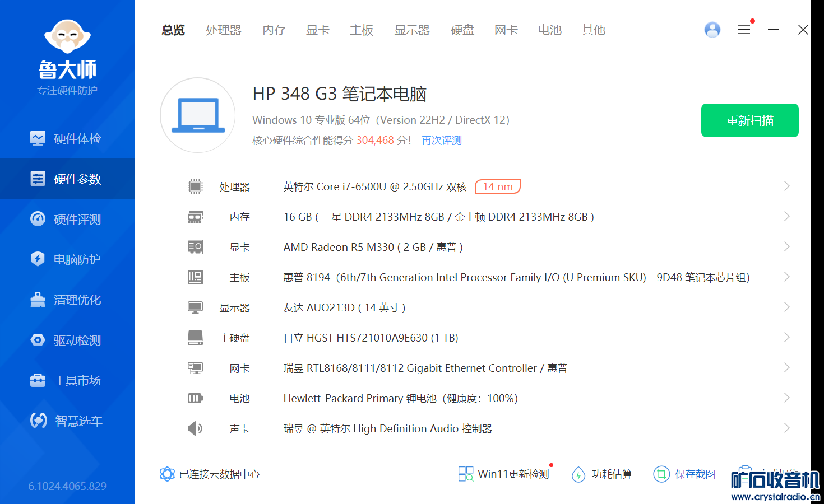
Task: Switch to the 内存 tab
Action: [x=274, y=30]
